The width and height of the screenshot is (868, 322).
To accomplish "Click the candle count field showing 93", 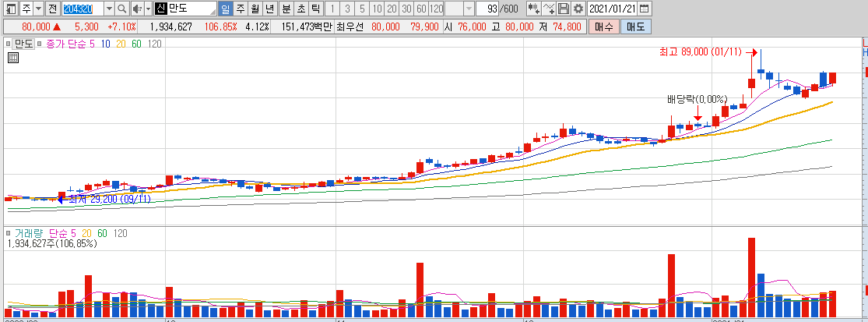I will pyautogui.click(x=488, y=9).
